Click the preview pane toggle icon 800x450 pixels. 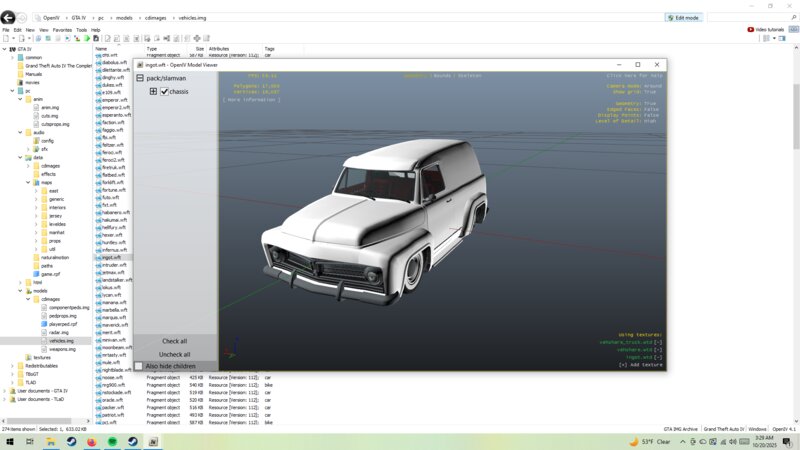click(780, 39)
